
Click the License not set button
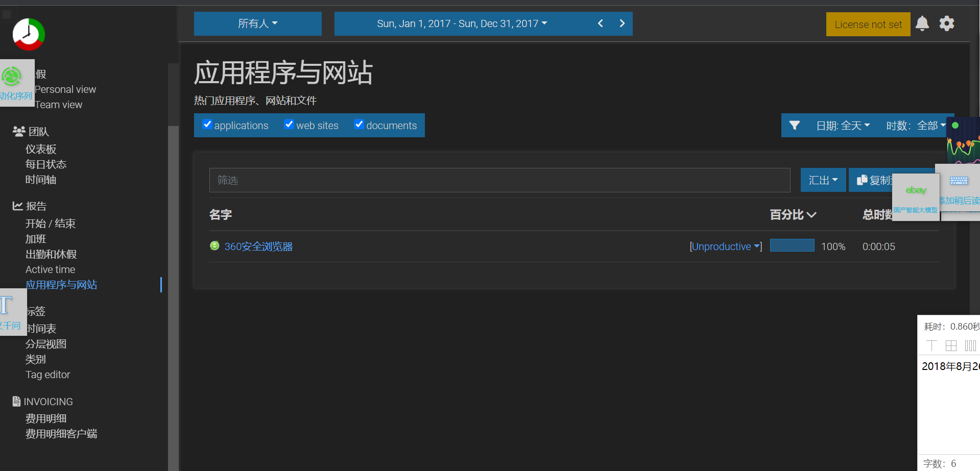[868, 23]
